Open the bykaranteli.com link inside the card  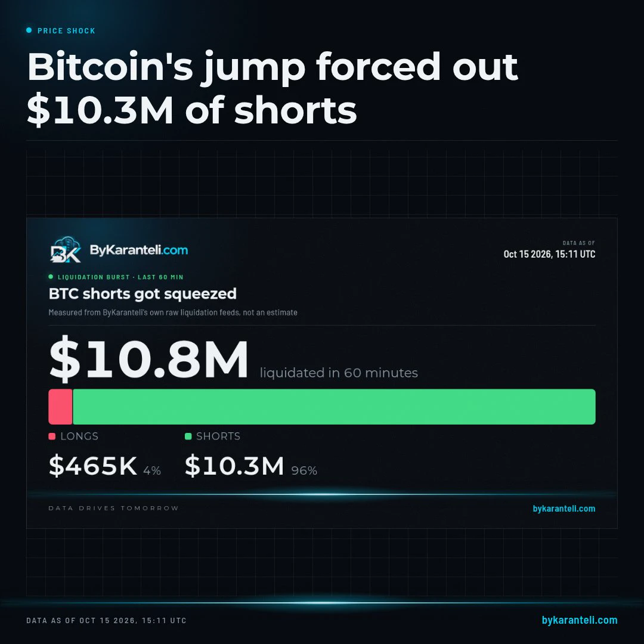pos(564,509)
